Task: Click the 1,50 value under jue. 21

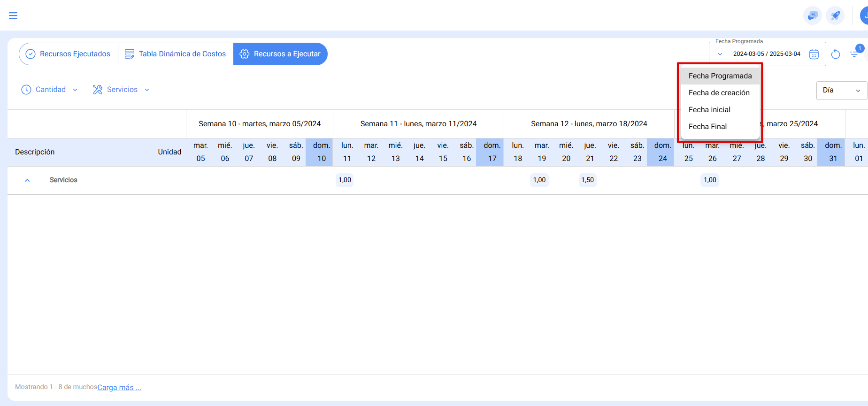Action: 587,180
